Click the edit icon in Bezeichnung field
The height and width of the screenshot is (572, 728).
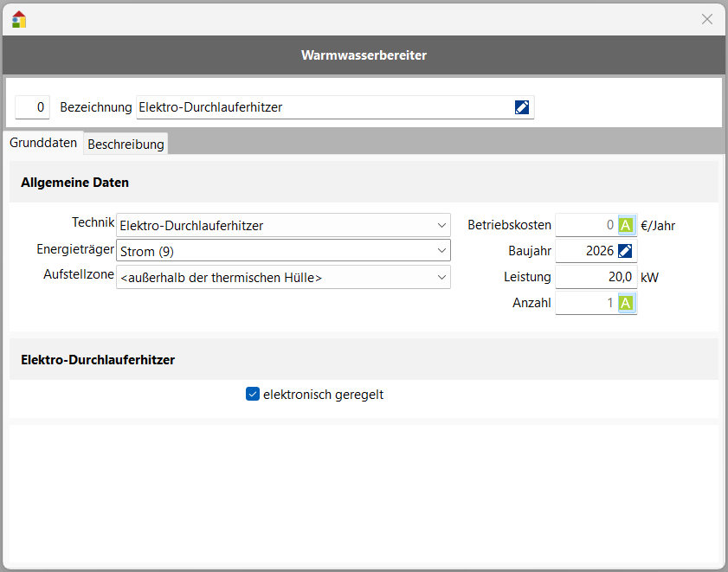pos(521,107)
